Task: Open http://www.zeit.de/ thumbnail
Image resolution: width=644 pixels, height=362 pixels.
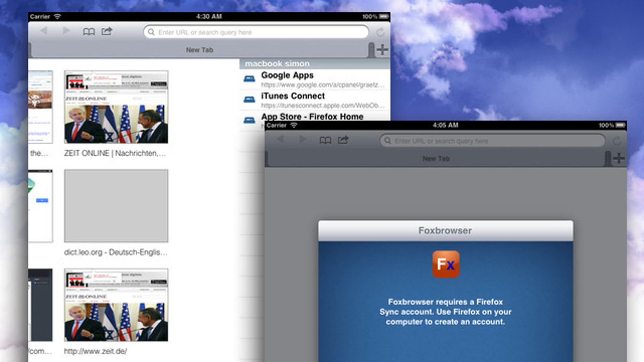Action: [116, 305]
